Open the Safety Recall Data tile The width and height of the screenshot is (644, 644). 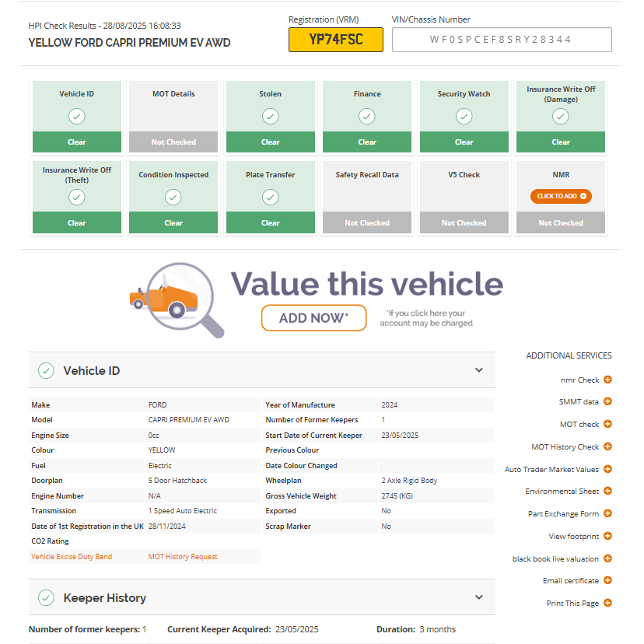click(367, 197)
